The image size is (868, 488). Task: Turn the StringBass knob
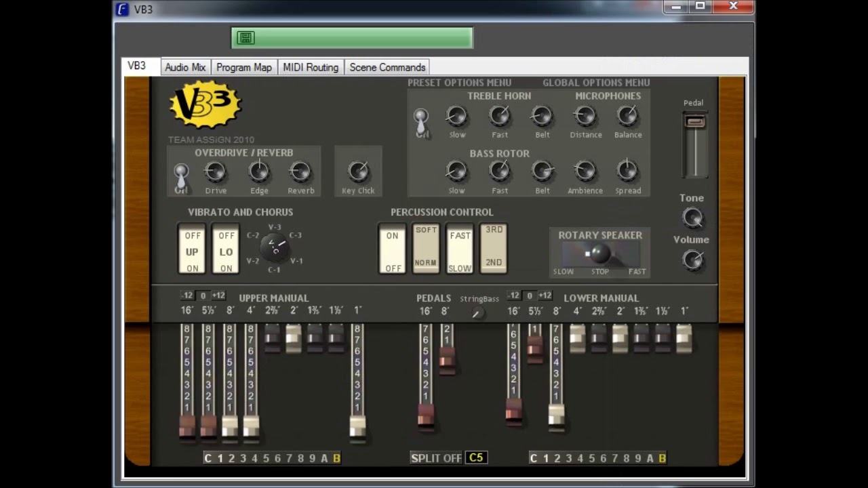click(x=478, y=312)
